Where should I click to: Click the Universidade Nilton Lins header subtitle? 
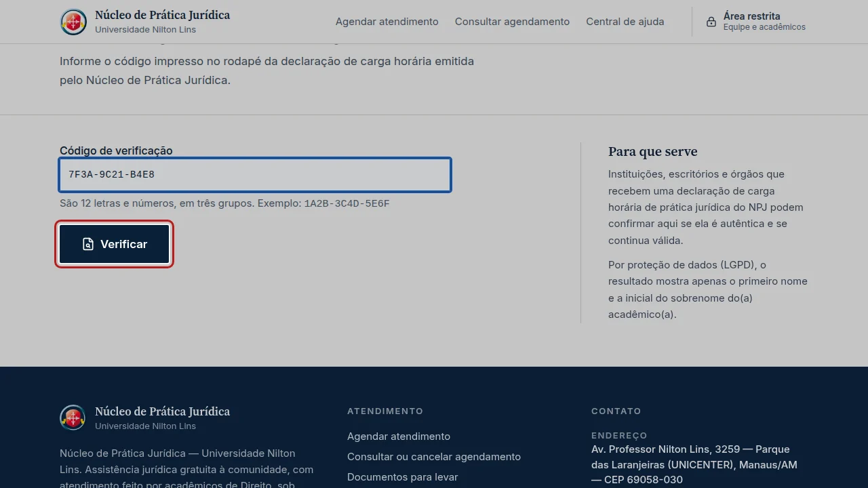(x=146, y=30)
